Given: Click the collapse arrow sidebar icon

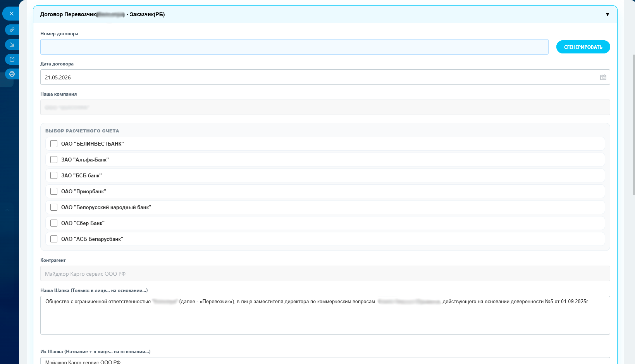Looking at the screenshot, I should click(x=12, y=45).
